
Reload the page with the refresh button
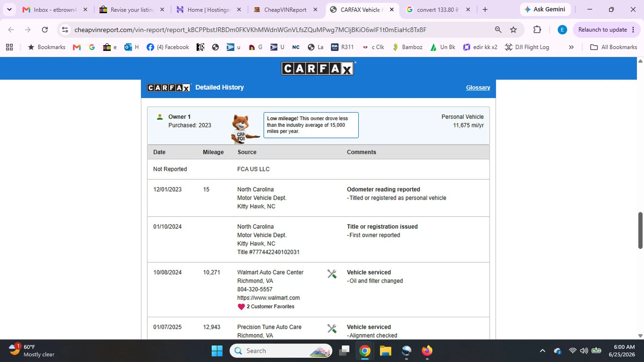45,30
